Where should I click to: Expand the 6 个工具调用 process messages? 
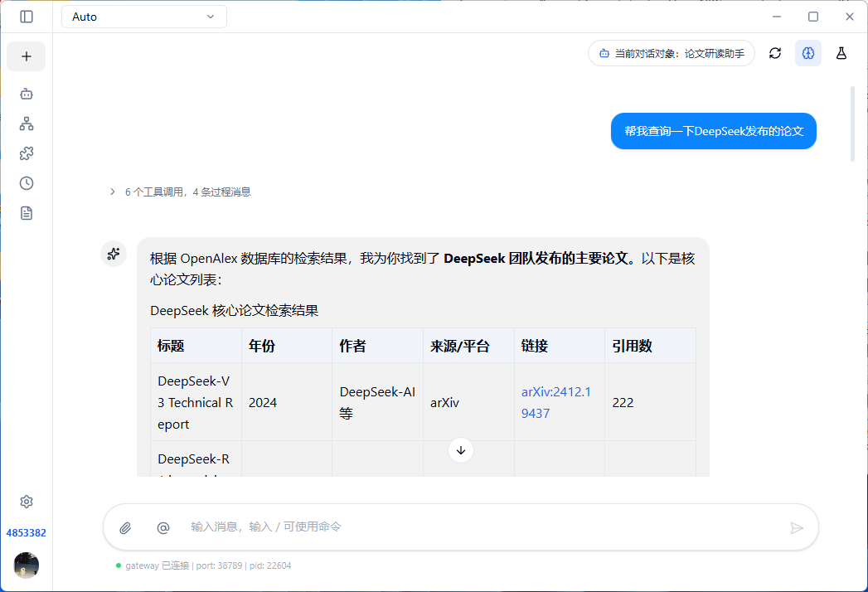(181, 192)
